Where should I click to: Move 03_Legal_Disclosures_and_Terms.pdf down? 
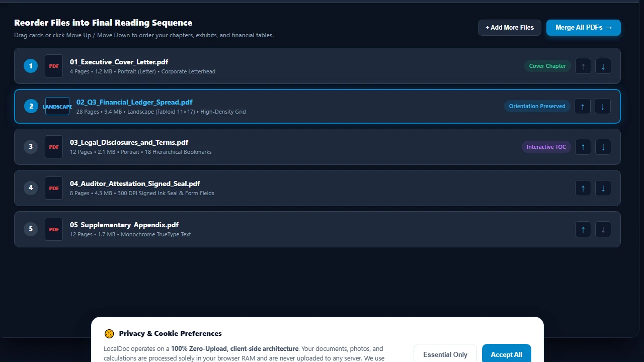tap(603, 147)
